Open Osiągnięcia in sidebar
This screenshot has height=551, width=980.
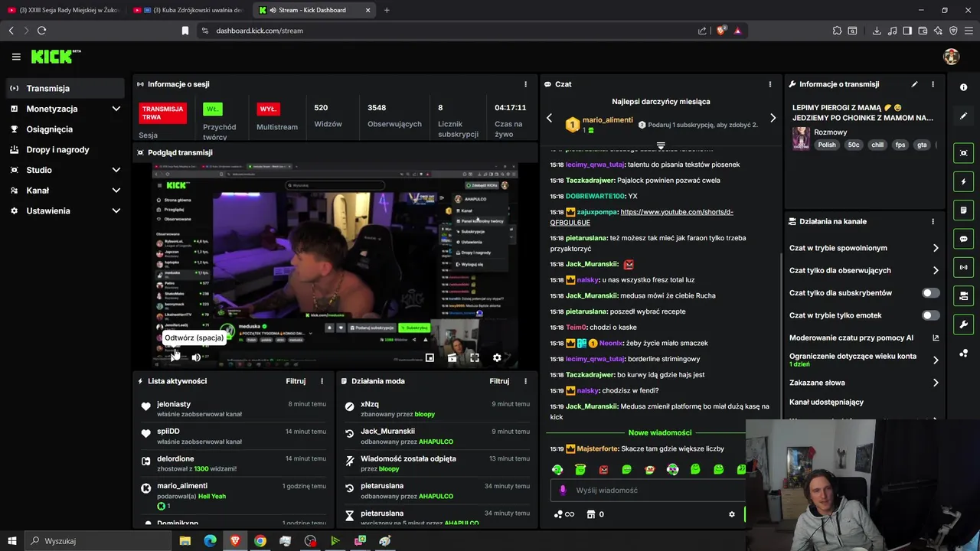click(65, 129)
